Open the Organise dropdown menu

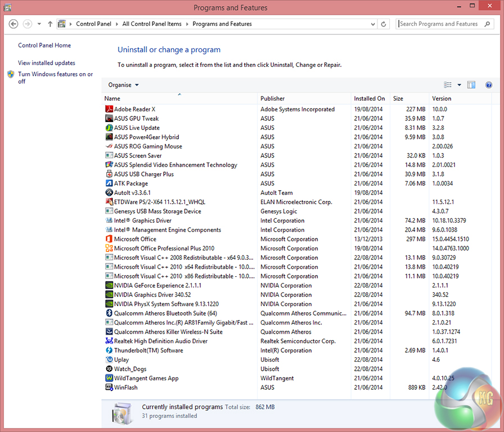123,85
